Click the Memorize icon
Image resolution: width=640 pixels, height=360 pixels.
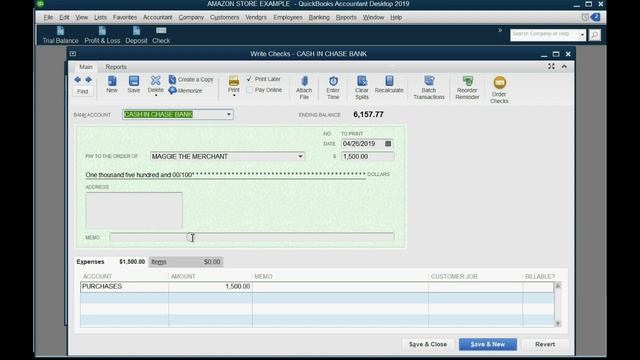(x=172, y=90)
